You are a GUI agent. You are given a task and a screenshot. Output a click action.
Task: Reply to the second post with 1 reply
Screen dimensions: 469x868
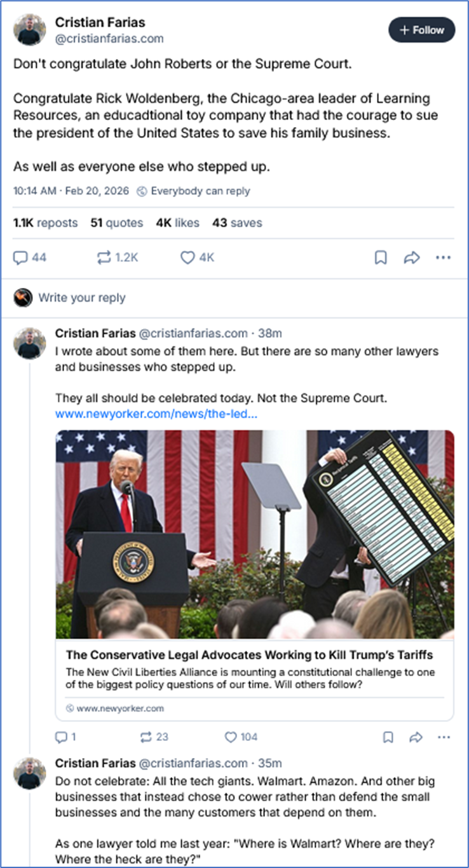pyautogui.click(x=66, y=736)
